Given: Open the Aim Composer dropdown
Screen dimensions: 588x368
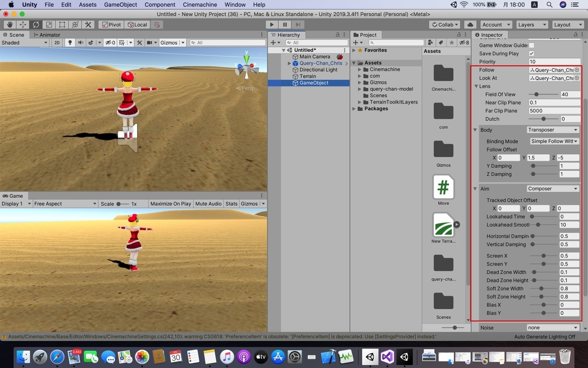Looking at the screenshot, I should 553,189.
